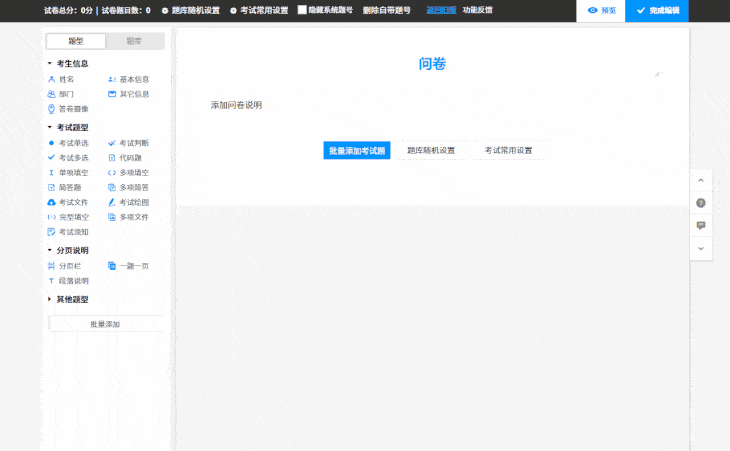Add a 代码题 code question

pyautogui.click(x=125, y=158)
